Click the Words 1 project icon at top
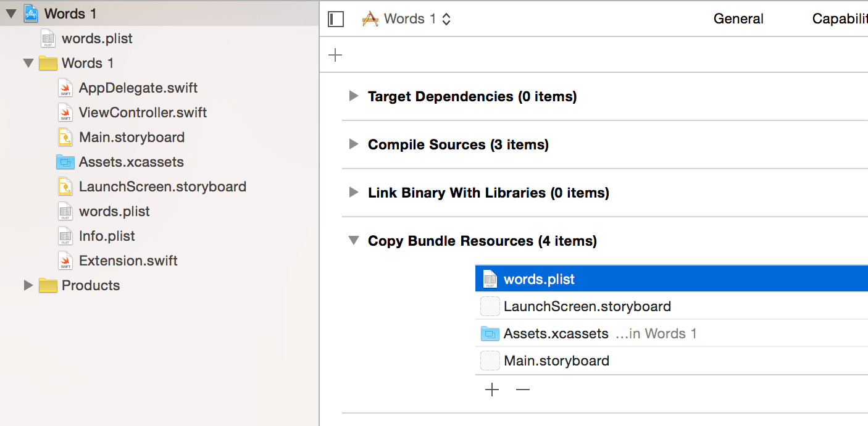Viewport: 868px width, 426px height. (x=31, y=12)
